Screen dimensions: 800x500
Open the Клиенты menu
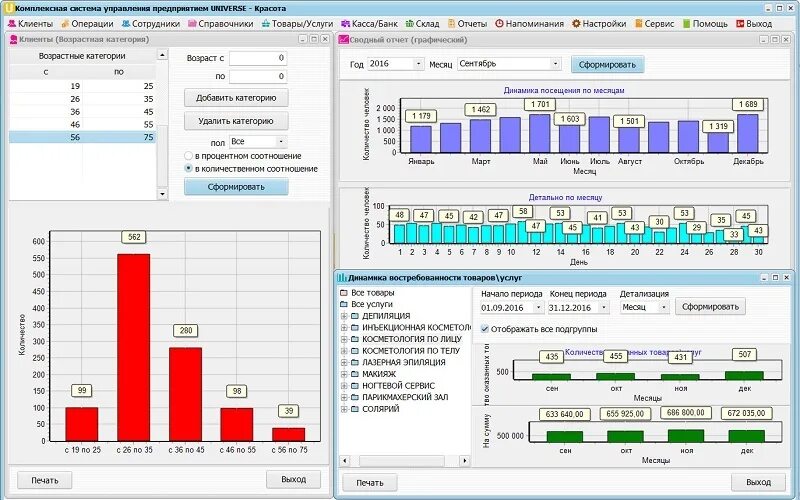pyautogui.click(x=30, y=23)
